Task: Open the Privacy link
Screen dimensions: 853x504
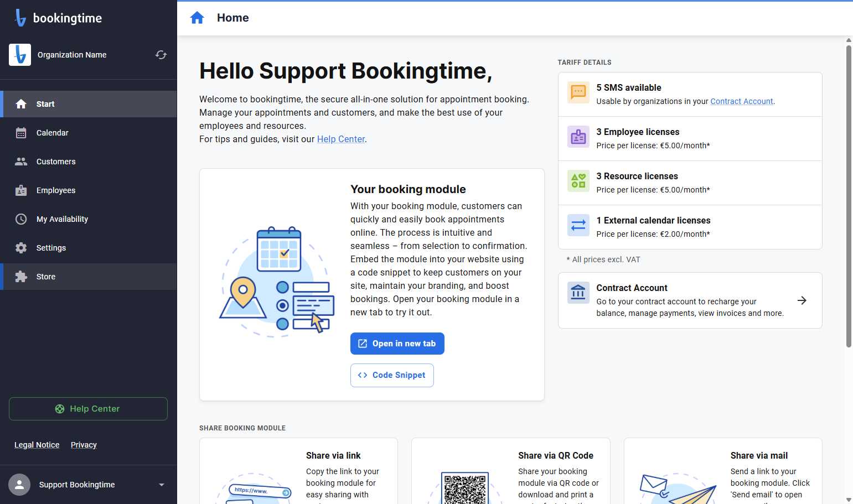Action: point(84,445)
